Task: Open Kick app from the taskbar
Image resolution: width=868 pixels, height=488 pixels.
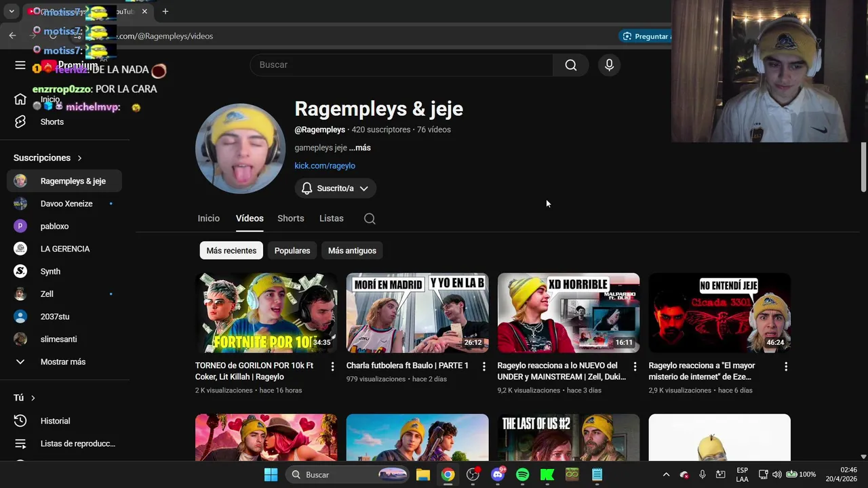Action: (x=547, y=474)
